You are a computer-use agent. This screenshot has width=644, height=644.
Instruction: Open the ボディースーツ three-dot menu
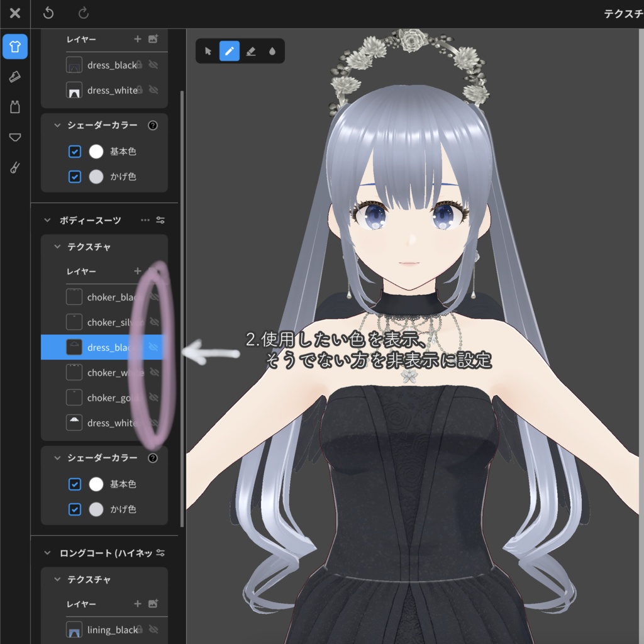coord(145,220)
